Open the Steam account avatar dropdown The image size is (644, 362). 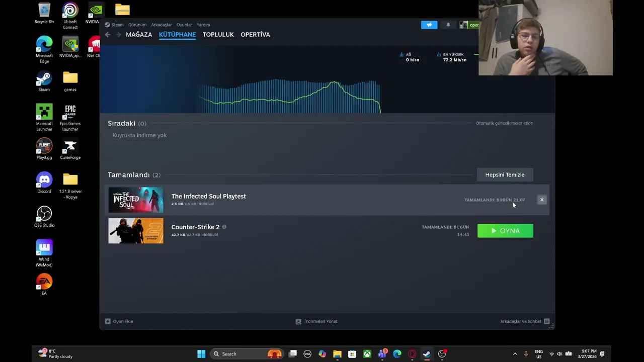tap(469, 25)
